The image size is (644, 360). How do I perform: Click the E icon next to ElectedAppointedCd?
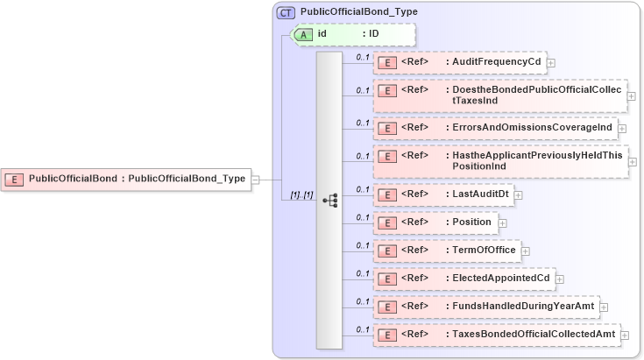(x=386, y=279)
